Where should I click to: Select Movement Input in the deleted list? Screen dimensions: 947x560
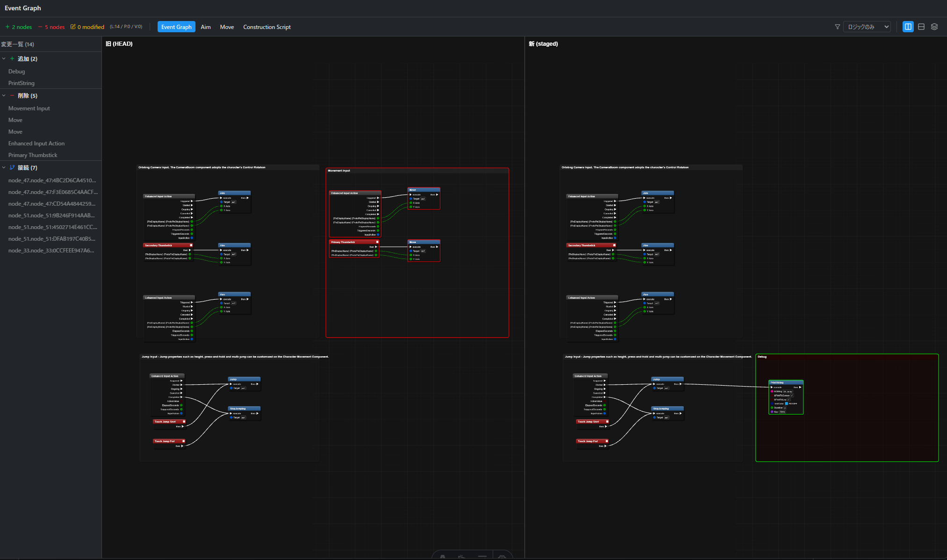29,108
